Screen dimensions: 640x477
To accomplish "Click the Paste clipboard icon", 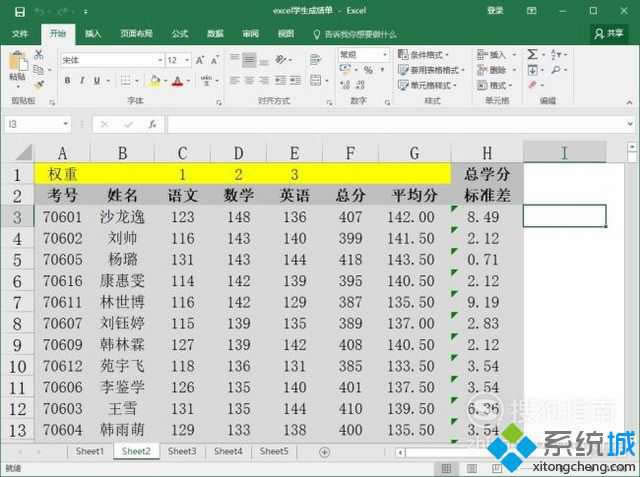I will (18, 61).
